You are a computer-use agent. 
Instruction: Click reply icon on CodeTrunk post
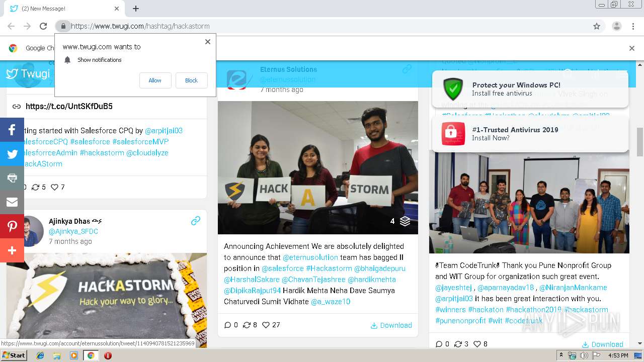coord(439,344)
